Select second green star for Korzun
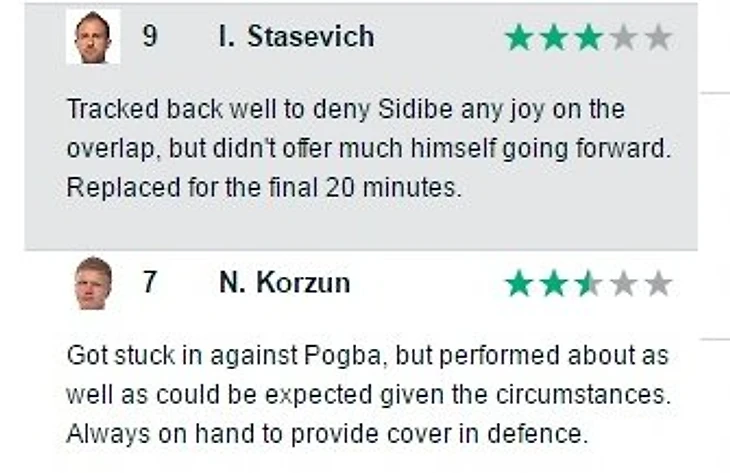 pyautogui.click(x=554, y=284)
